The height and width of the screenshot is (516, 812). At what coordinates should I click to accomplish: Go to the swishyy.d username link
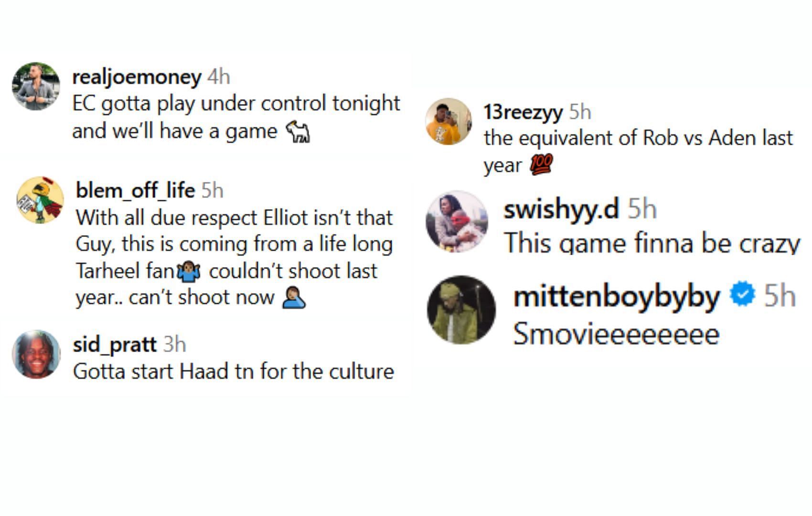pyautogui.click(x=561, y=209)
